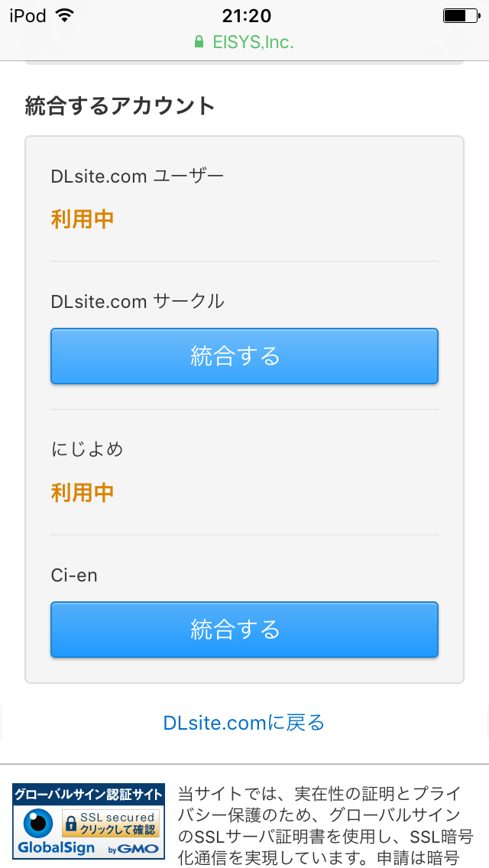The height and width of the screenshot is (868, 489).
Task: Tap the green lock icon in address bar
Action: (x=199, y=42)
